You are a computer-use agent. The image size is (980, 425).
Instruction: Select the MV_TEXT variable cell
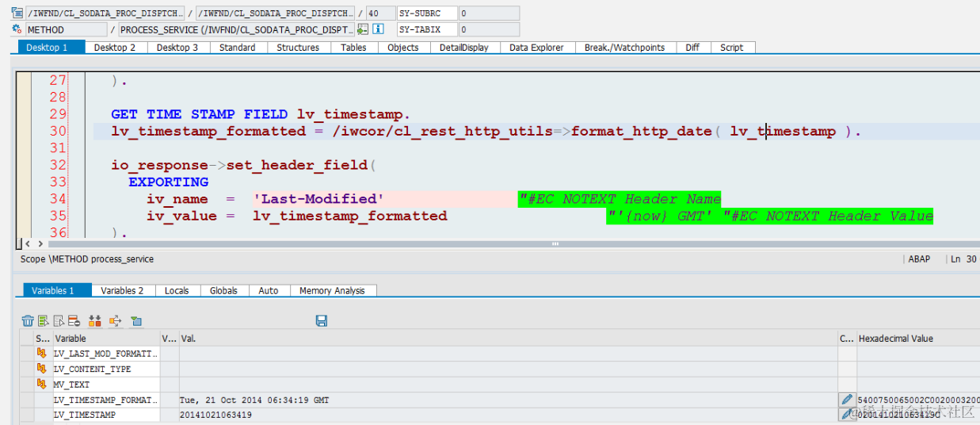pyautogui.click(x=106, y=384)
